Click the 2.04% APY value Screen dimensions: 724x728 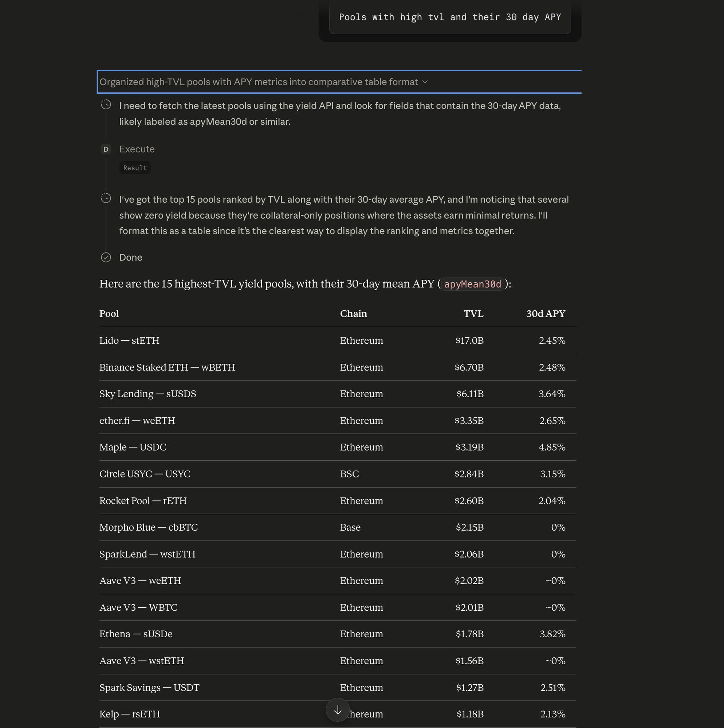tap(552, 500)
